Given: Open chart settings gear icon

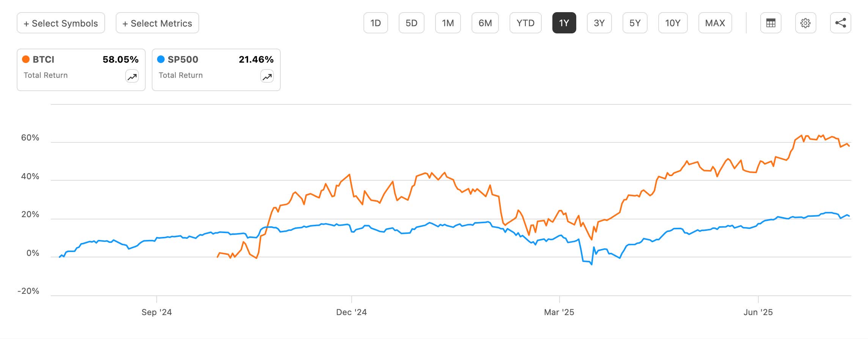Looking at the screenshot, I should (x=805, y=23).
